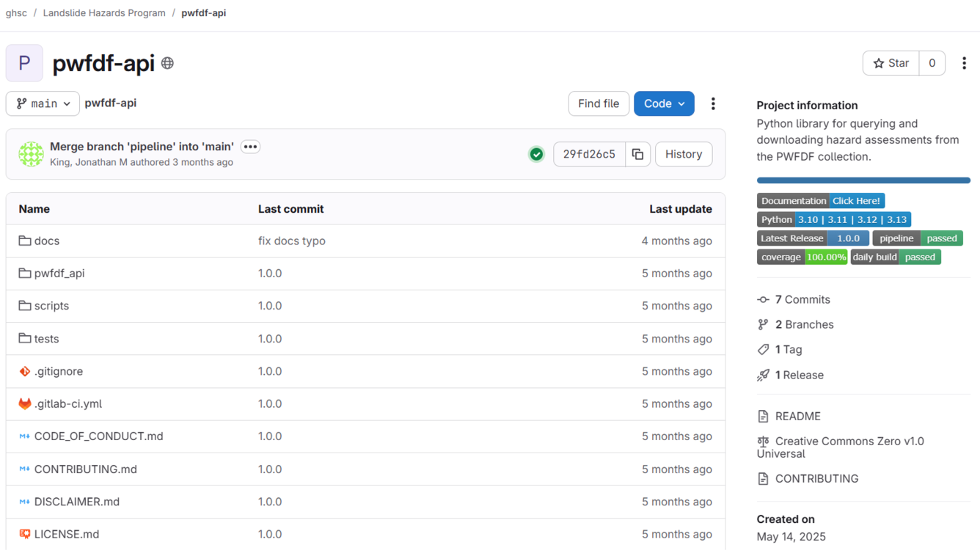Image resolution: width=980 pixels, height=553 pixels.
Task: Click the LICENSE.md license file icon
Action: tap(25, 534)
